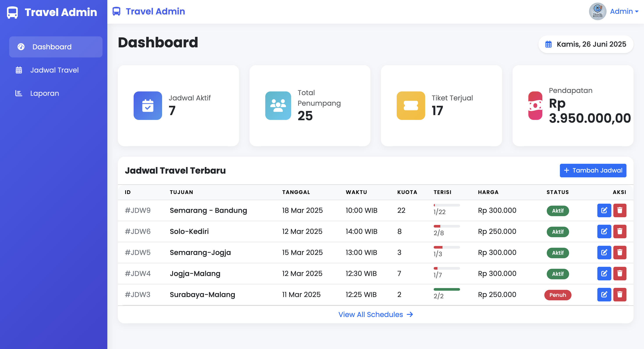Click the Jadwal Aktif calendar-check icon
Image resolution: width=644 pixels, height=349 pixels.
[x=148, y=106]
